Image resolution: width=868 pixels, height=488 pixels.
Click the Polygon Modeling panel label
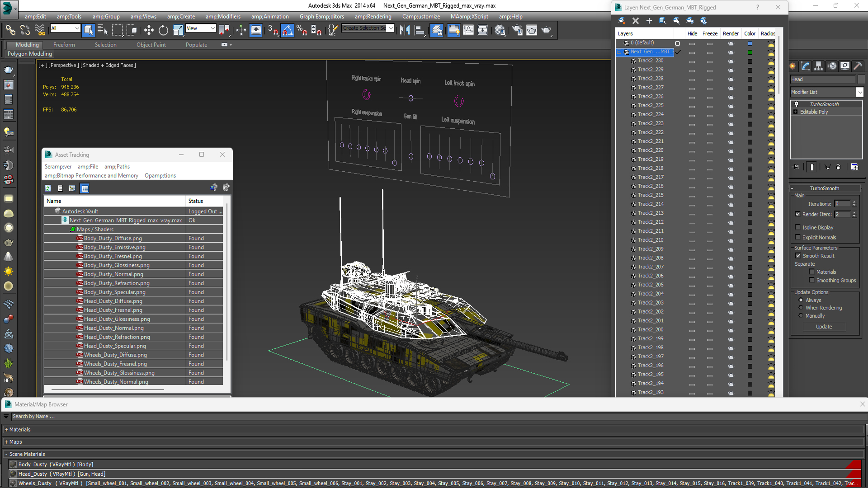click(30, 54)
